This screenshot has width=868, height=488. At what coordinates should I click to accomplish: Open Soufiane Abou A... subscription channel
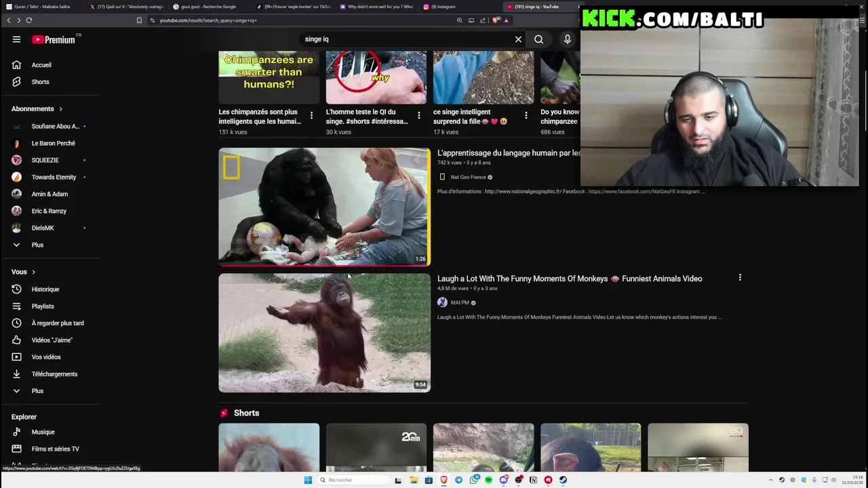[x=55, y=126]
